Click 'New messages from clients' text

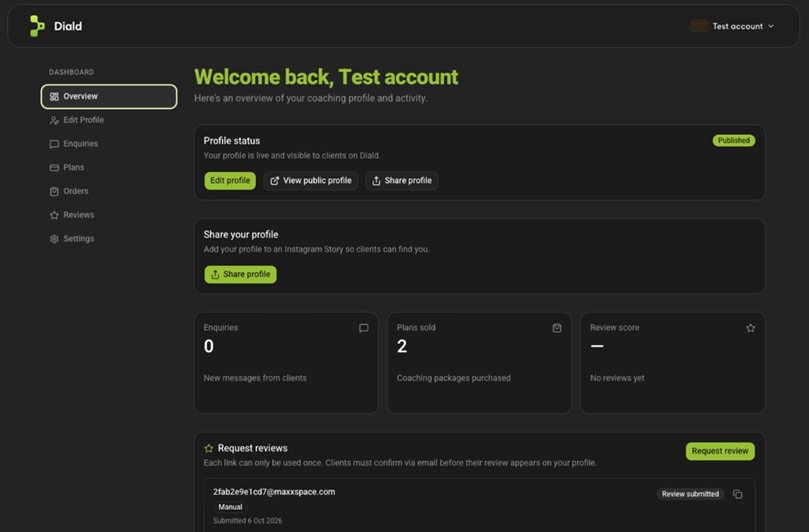click(x=255, y=378)
